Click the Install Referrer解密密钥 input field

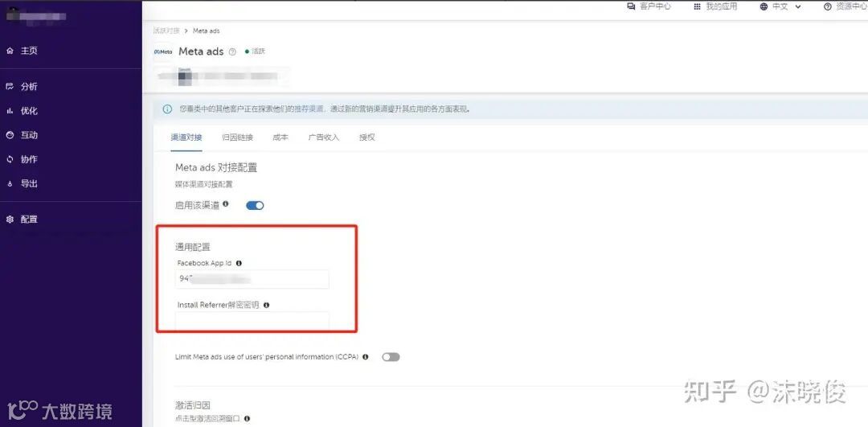click(252, 321)
